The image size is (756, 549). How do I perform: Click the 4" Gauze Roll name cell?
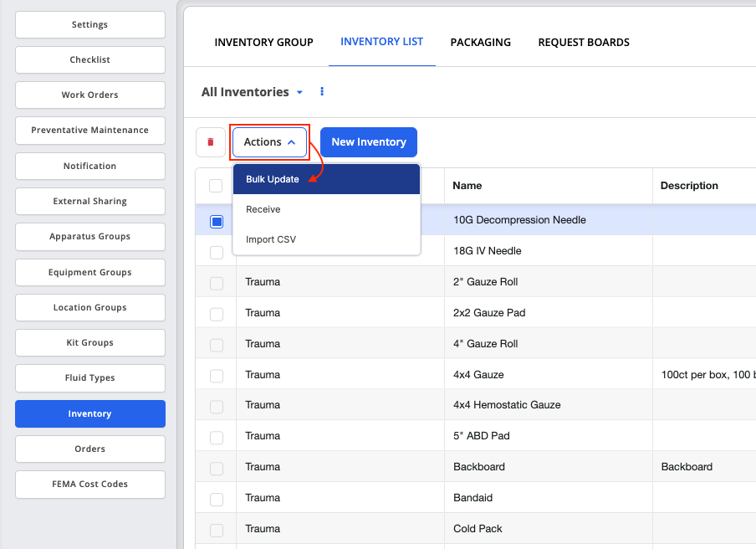[549, 343]
